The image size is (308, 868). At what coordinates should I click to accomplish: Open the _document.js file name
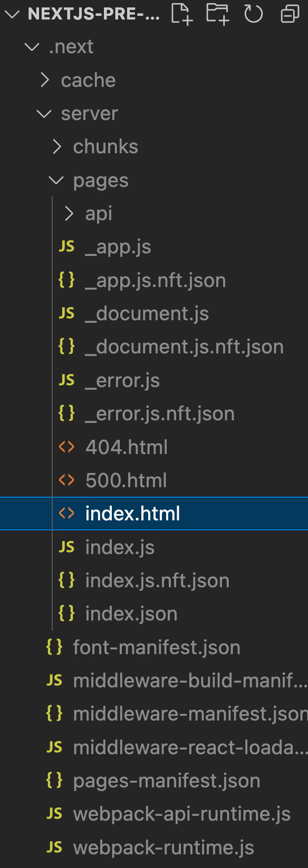pyautogui.click(x=147, y=314)
